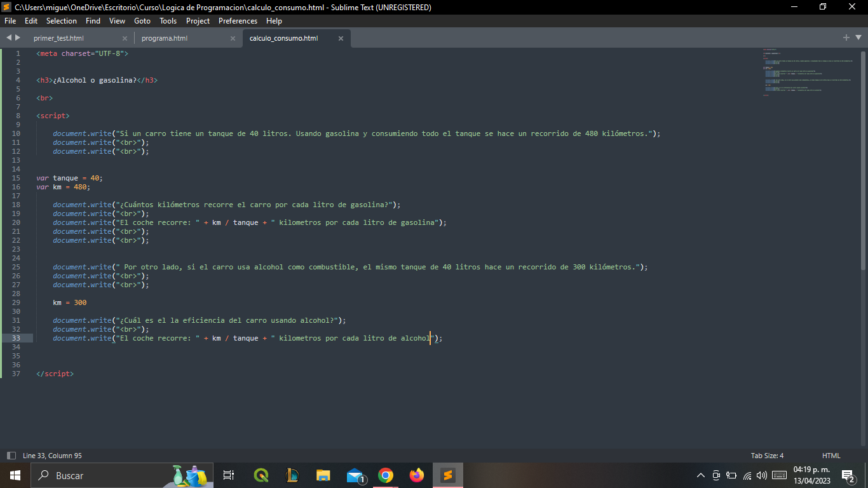Open the Mail app on taskbar
Image resolution: width=868 pixels, height=488 pixels.
pyautogui.click(x=355, y=475)
